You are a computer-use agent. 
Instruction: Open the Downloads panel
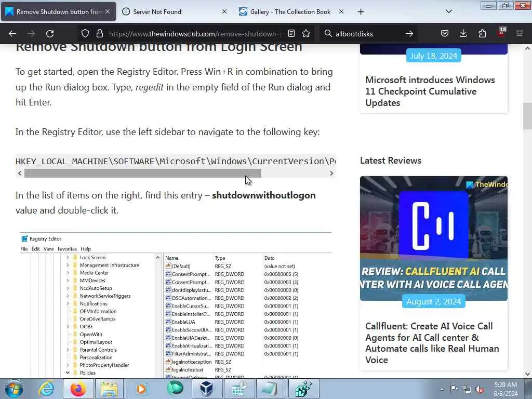(x=463, y=33)
